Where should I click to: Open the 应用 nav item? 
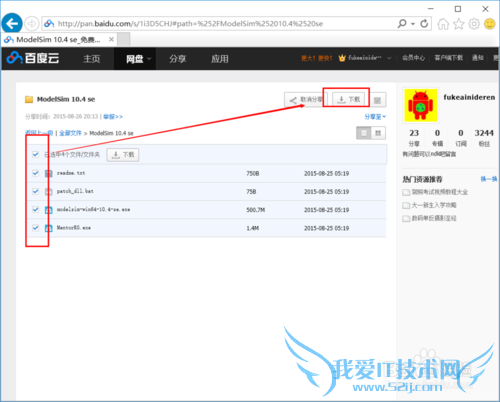click(220, 59)
